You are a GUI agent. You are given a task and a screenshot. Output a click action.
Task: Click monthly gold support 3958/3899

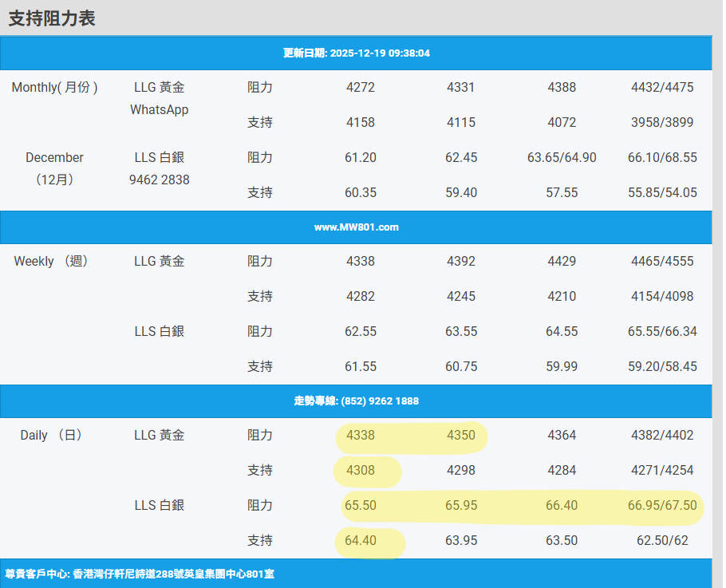pos(662,123)
